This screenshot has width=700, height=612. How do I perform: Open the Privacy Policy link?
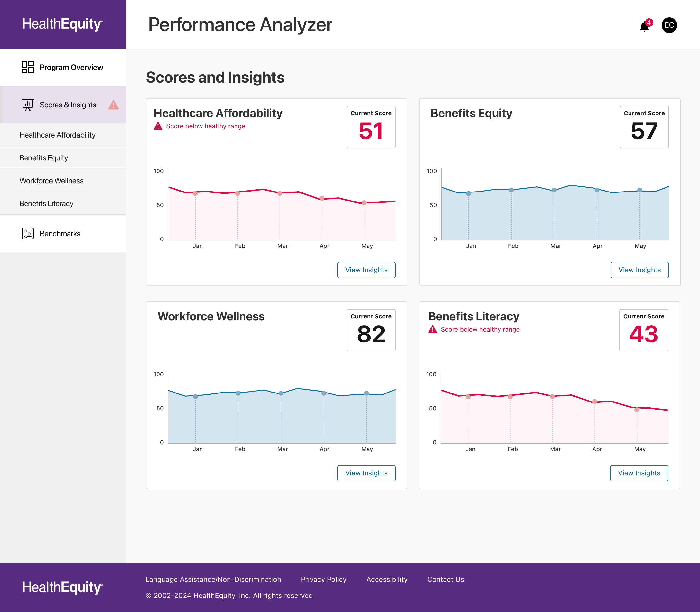pyautogui.click(x=324, y=580)
